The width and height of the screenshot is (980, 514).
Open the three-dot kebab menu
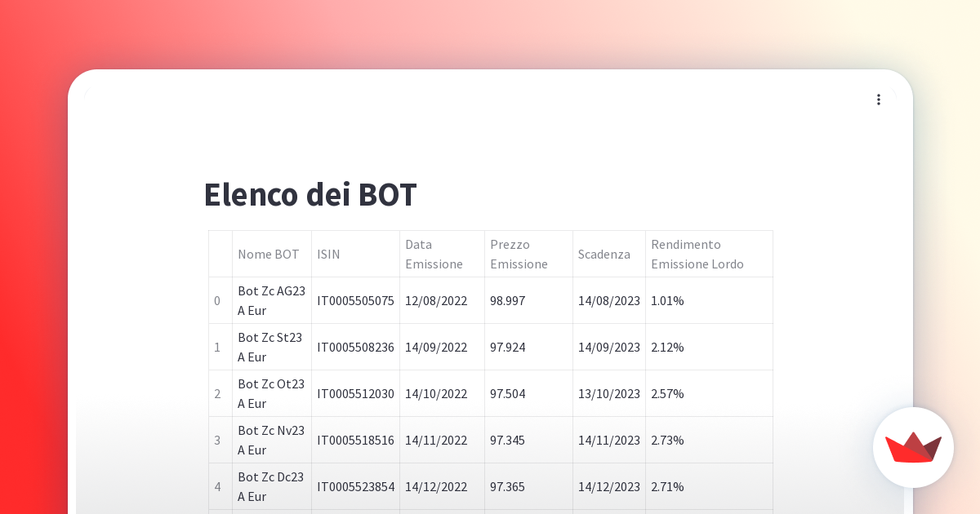click(879, 100)
